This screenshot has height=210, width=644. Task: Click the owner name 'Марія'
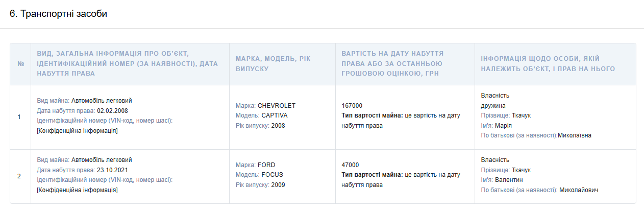coord(503,126)
